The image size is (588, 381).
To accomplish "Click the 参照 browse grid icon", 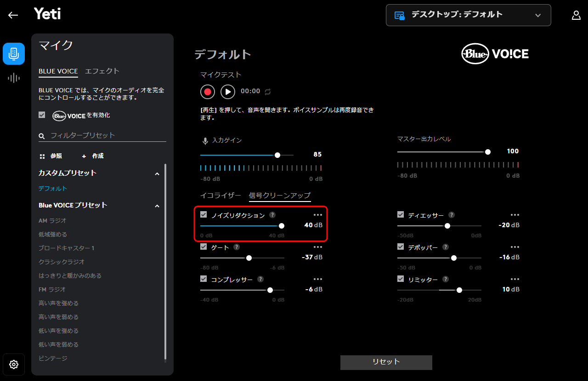I will coord(42,156).
